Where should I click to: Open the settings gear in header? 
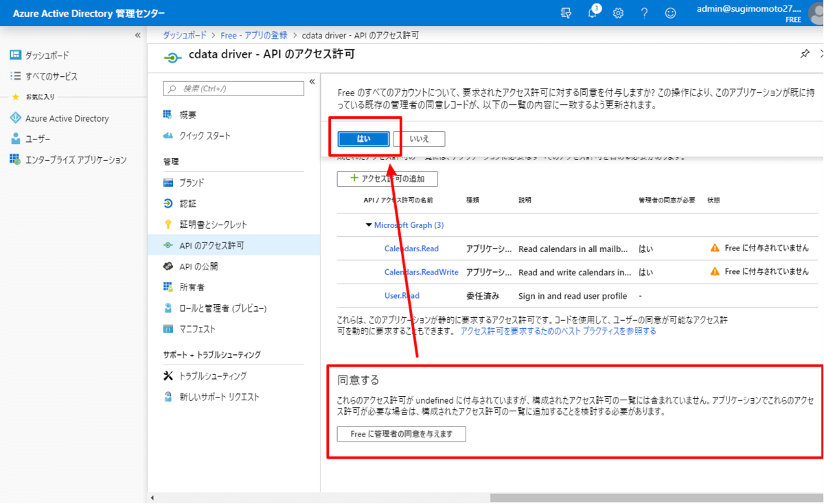click(618, 13)
